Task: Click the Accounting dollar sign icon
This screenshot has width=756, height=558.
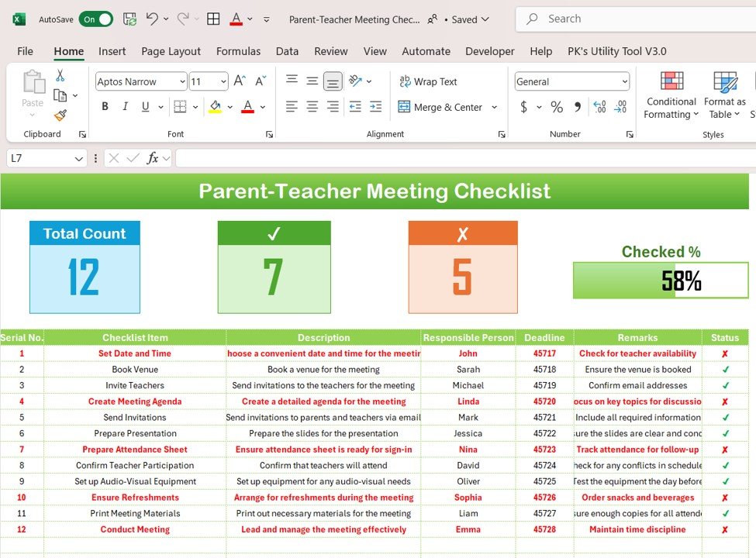Action: [524, 107]
